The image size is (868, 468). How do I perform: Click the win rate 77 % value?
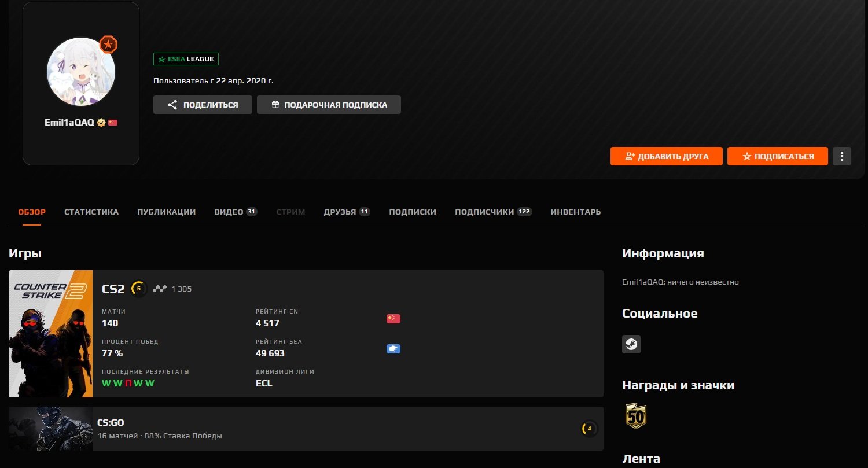click(112, 353)
